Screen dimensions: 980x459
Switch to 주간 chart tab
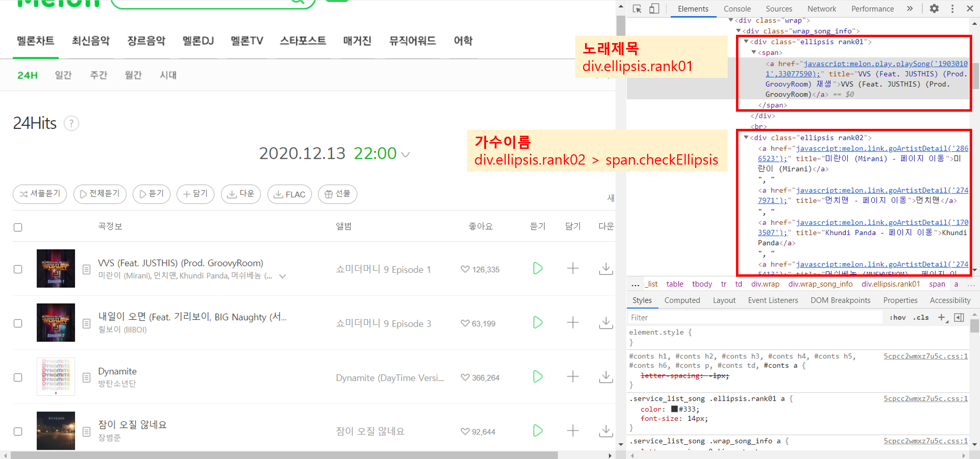98,75
